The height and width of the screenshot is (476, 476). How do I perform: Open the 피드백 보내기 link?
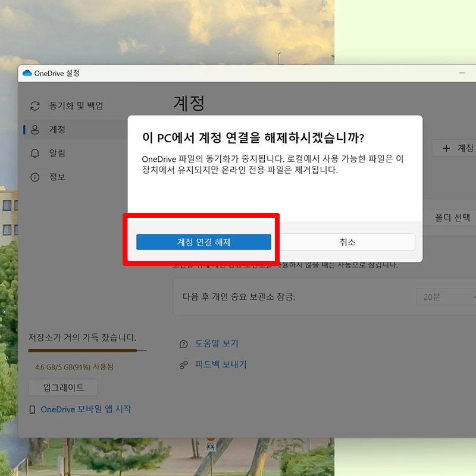click(x=221, y=364)
